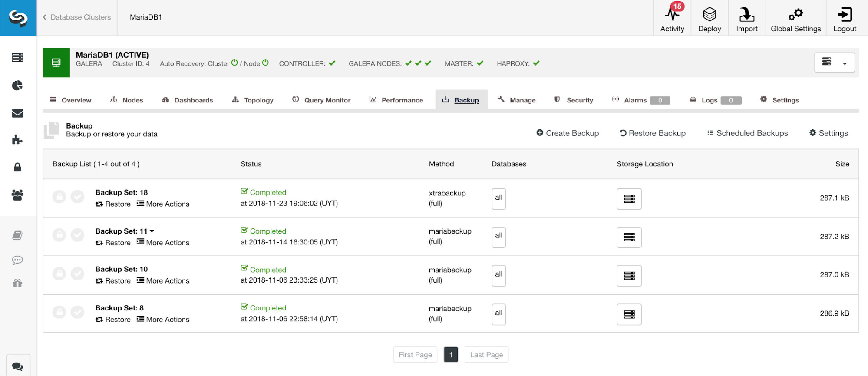Screen dimensions: 868x376
Task: Toggle lock icon for Backup Set 8
Action: (59, 312)
